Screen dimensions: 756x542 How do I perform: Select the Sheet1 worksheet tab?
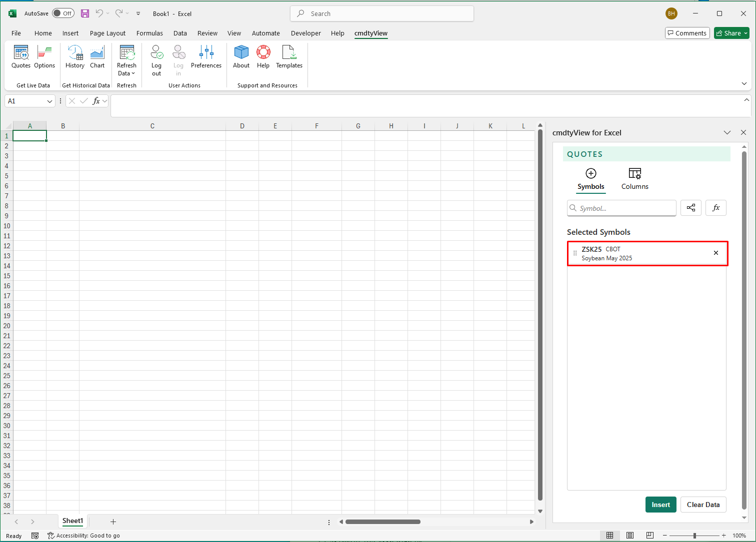[x=72, y=521]
